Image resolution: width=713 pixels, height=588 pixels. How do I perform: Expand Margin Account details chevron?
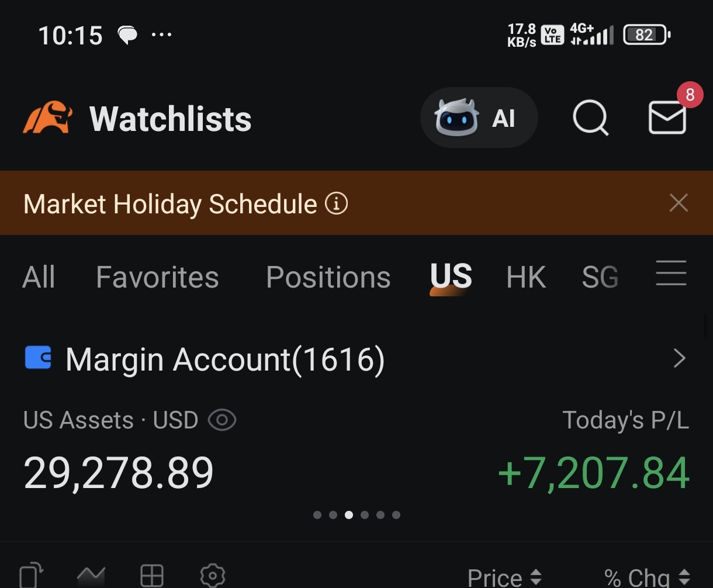[x=679, y=358]
